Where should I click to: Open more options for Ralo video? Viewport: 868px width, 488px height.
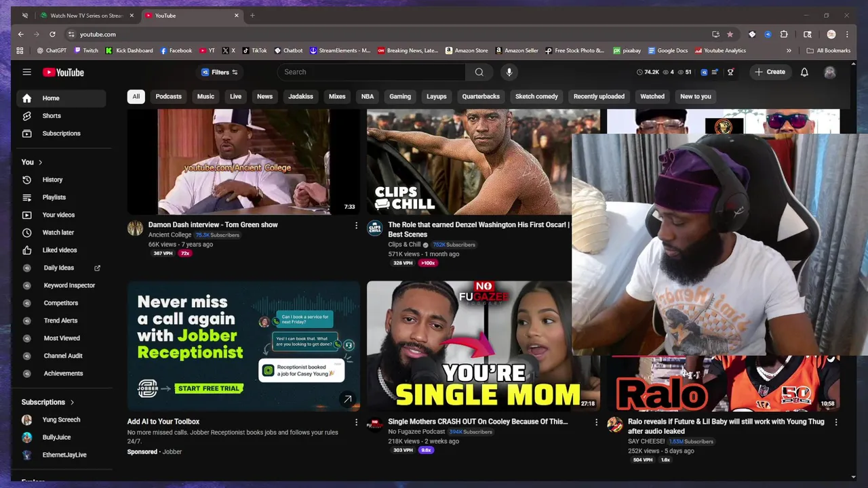(835, 422)
